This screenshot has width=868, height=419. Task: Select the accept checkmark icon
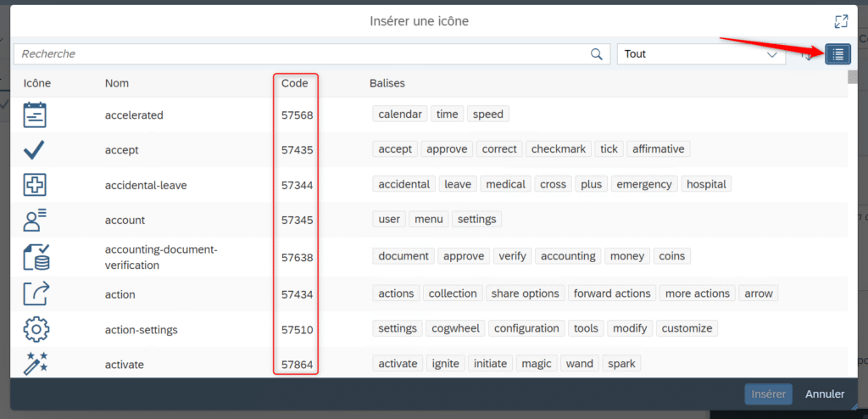34,149
